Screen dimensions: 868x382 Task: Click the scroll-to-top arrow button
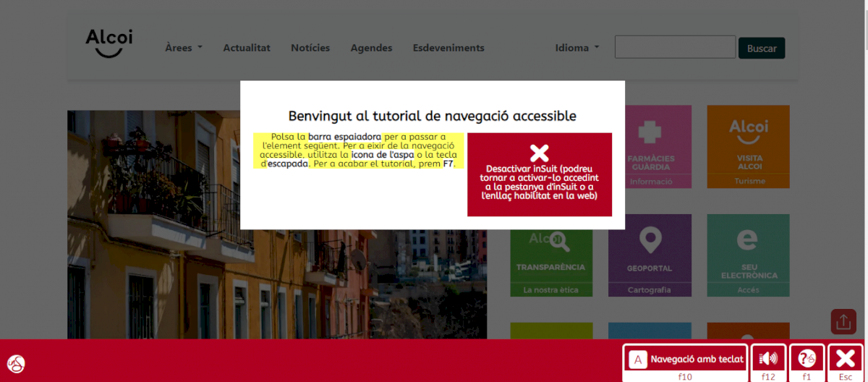coord(843,322)
